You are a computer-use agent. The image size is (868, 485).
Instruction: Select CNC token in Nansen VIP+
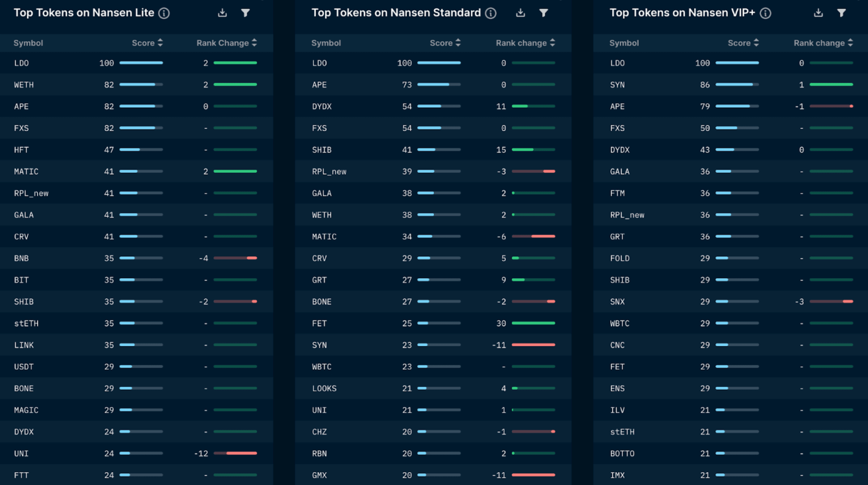[x=617, y=345]
